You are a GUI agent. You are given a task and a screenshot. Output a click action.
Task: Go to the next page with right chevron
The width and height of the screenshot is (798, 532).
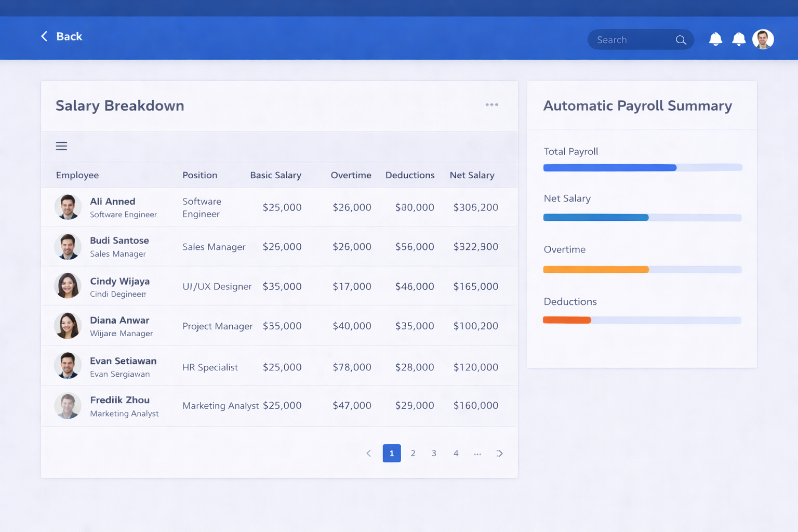499,454
